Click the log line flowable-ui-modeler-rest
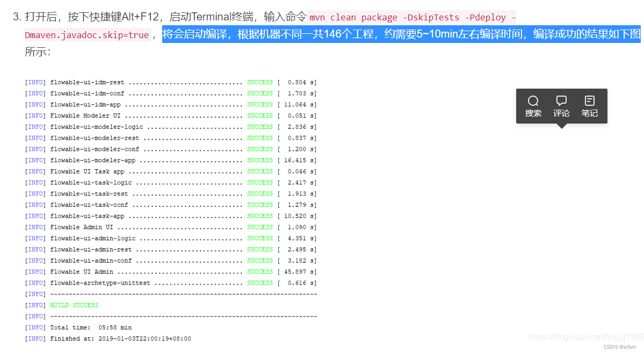 (170, 138)
